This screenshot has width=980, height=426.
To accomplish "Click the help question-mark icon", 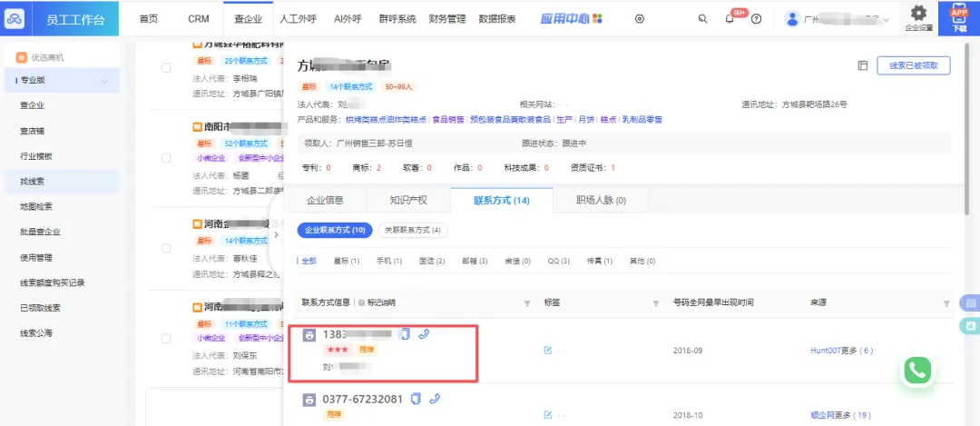I will 756,19.
